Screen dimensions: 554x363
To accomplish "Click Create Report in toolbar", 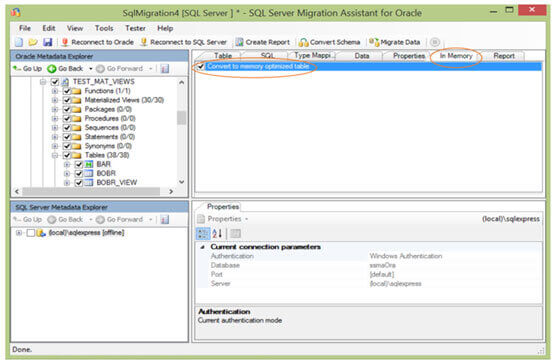I will pyautogui.click(x=263, y=42).
